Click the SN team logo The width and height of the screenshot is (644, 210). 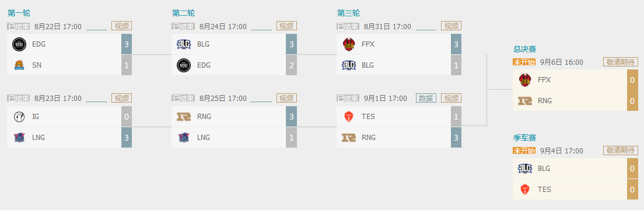click(19, 65)
